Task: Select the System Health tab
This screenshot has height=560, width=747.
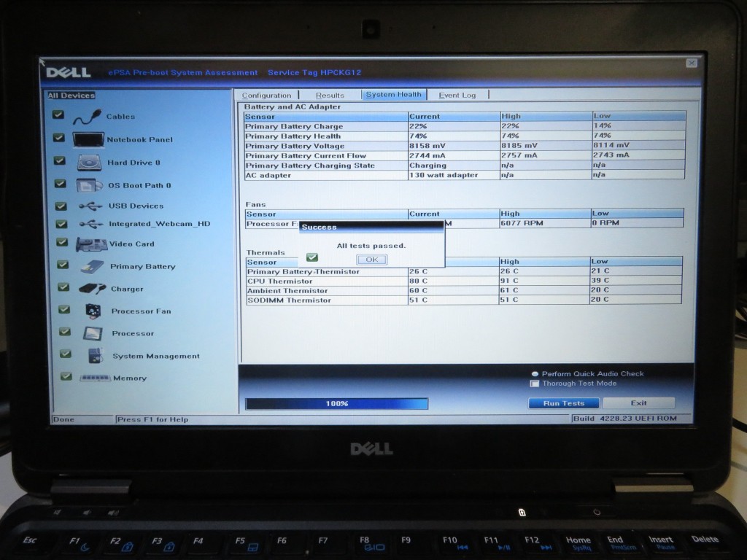Action: point(394,95)
